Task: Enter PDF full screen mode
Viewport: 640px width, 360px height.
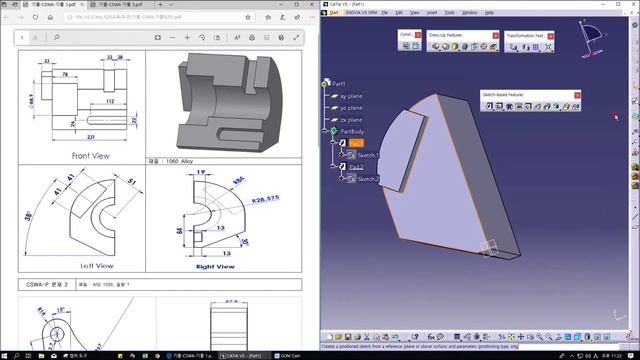Action: pyautogui.click(x=296, y=38)
